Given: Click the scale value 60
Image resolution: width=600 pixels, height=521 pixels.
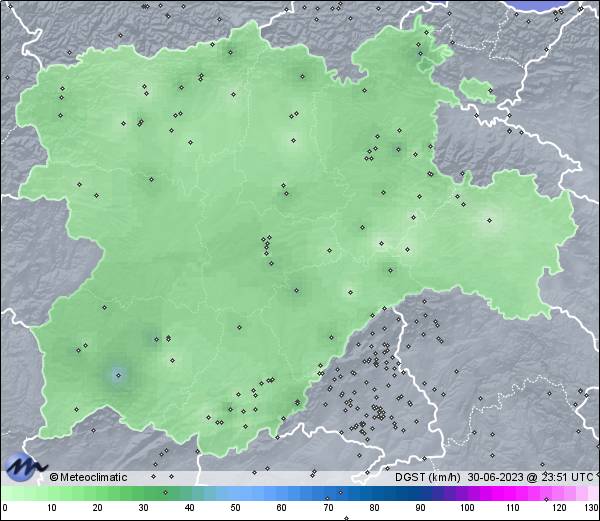Looking at the screenshot, I should pos(282,508).
